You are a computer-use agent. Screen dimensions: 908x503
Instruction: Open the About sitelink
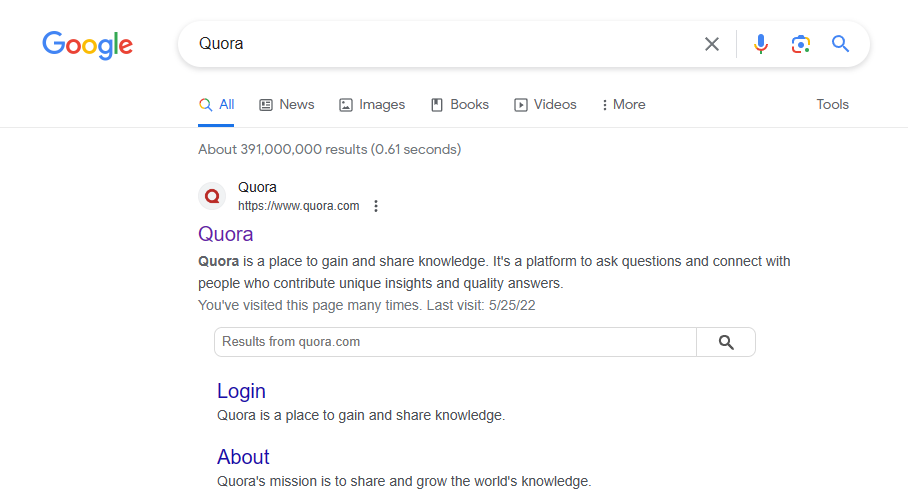click(x=243, y=457)
